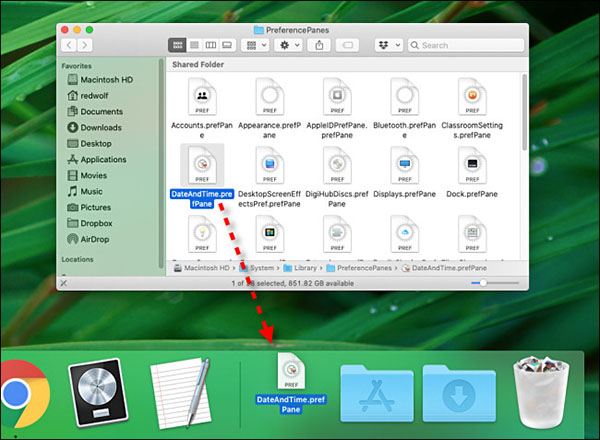Open TextEdit from the Dock
Viewport: 600px width, 440px height.
181,393
